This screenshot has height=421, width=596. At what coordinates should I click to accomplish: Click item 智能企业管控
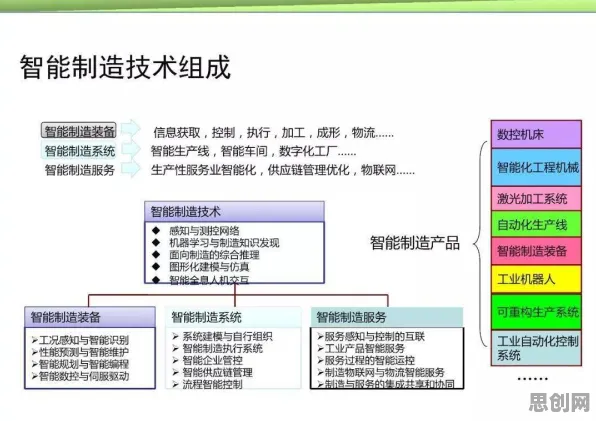click(x=212, y=360)
